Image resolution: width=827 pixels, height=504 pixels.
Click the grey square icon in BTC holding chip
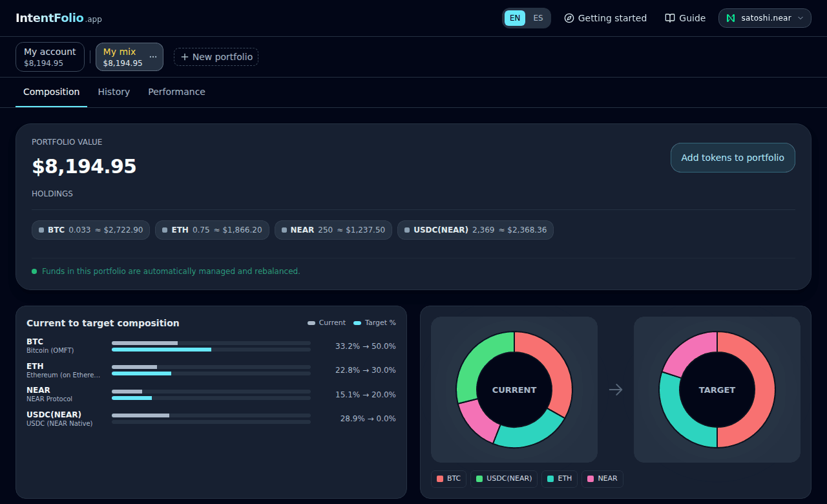41,230
